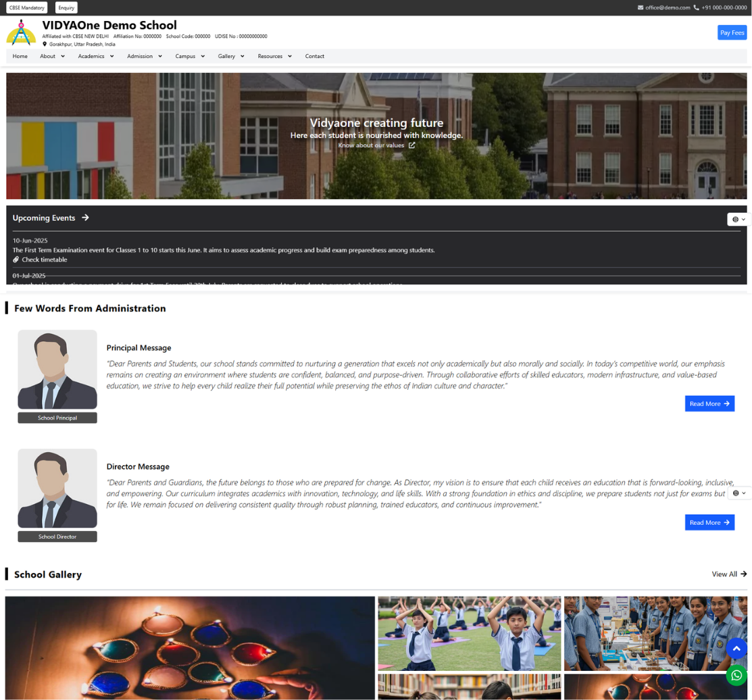Click the Upcoming Events heading

click(x=44, y=218)
